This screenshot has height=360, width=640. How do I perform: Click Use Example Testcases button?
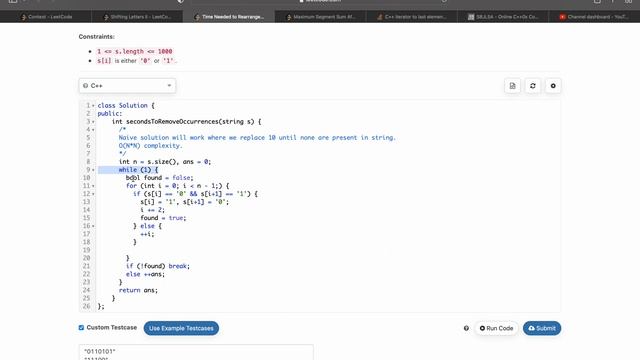tap(181, 328)
